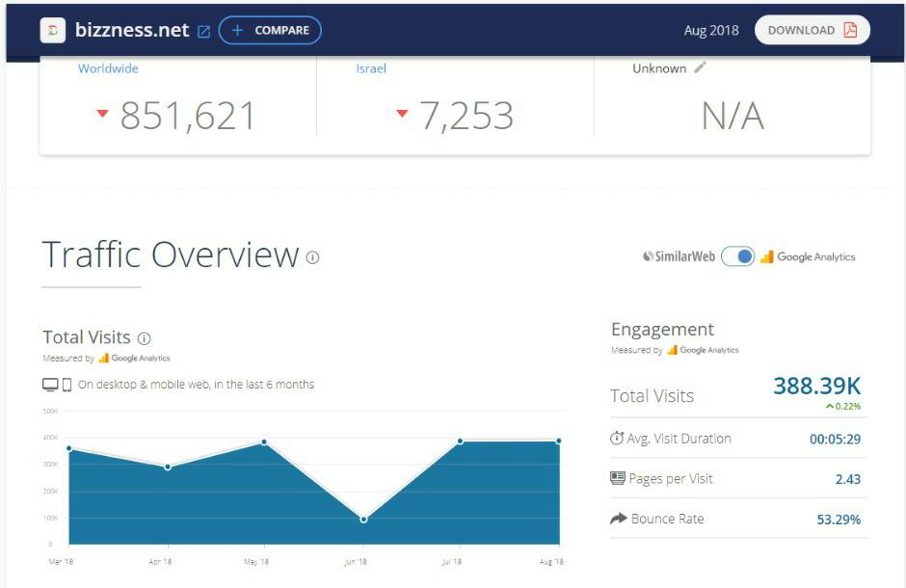The width and height of the screenshot is (906, 588).
Task: Click the desktop device icon above chart
Action: 50,385
